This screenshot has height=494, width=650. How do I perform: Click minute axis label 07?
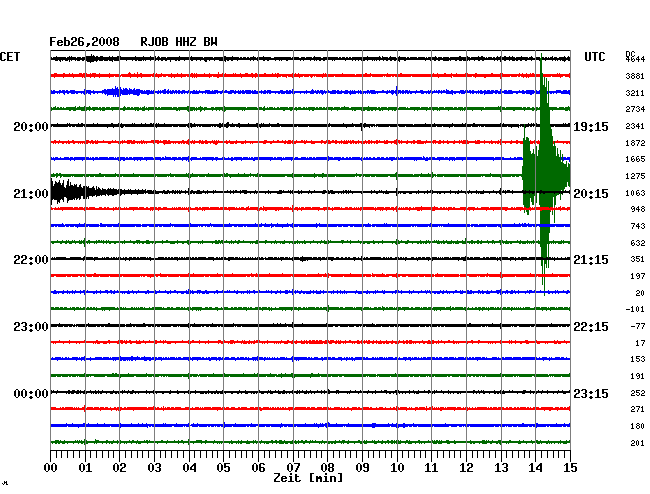click(293, 467)
